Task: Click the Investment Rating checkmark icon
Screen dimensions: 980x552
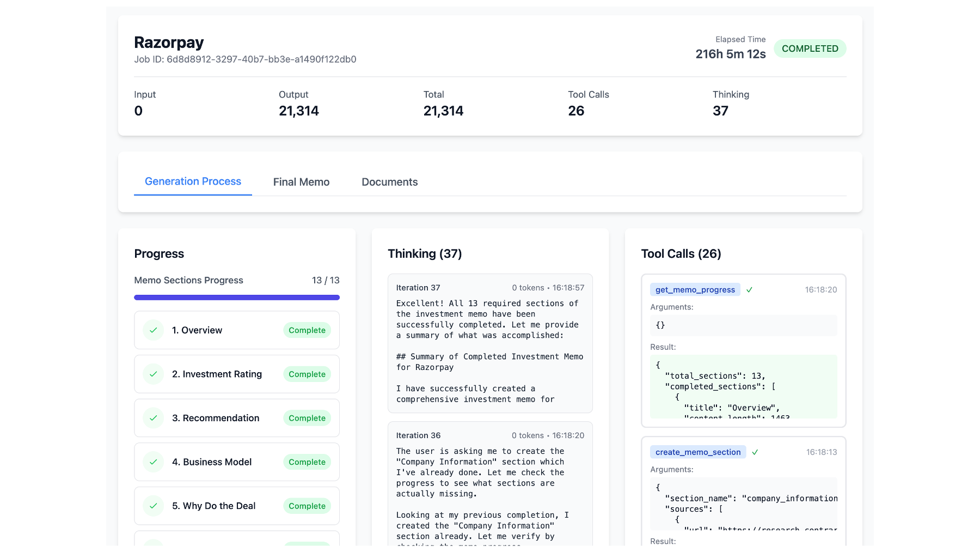Action: [x=154, y=374]
